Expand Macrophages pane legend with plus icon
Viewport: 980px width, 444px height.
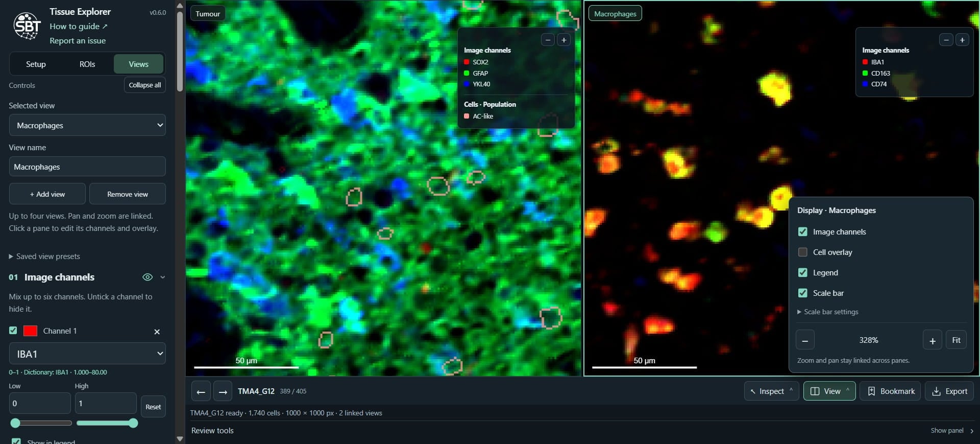tap(962, 40)
